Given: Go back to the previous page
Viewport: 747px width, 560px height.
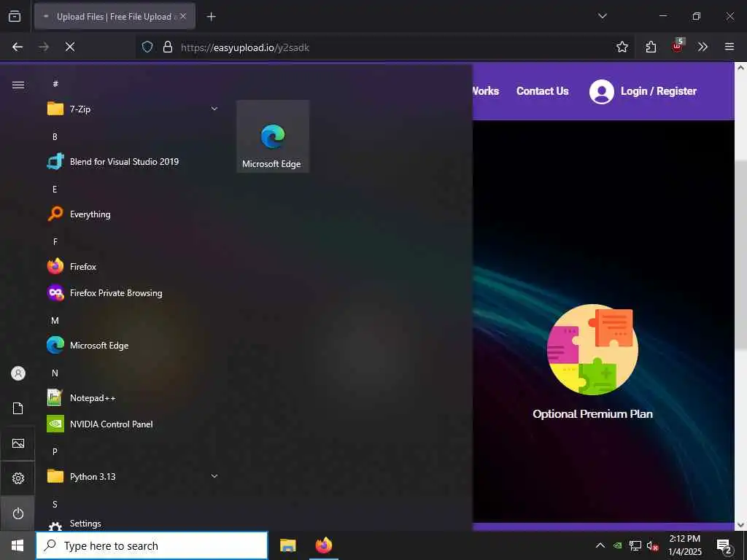Looking at the screenshot, I should pyautogui.click(x=18, y=47).
